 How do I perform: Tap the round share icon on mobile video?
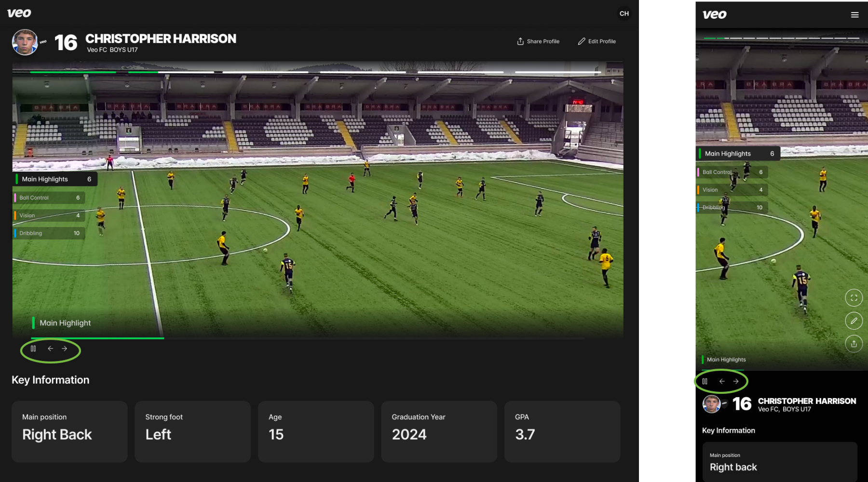[854, 344]
